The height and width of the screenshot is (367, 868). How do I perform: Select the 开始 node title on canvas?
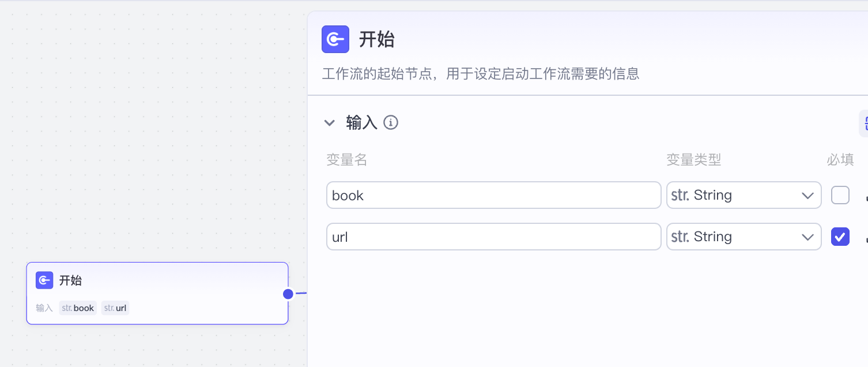[70, 280]
